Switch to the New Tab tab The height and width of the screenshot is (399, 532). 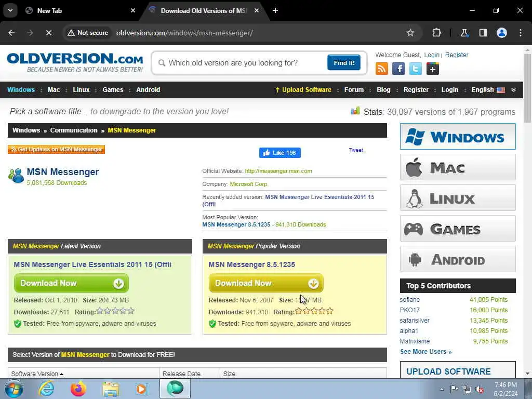[x=81, y=10]
